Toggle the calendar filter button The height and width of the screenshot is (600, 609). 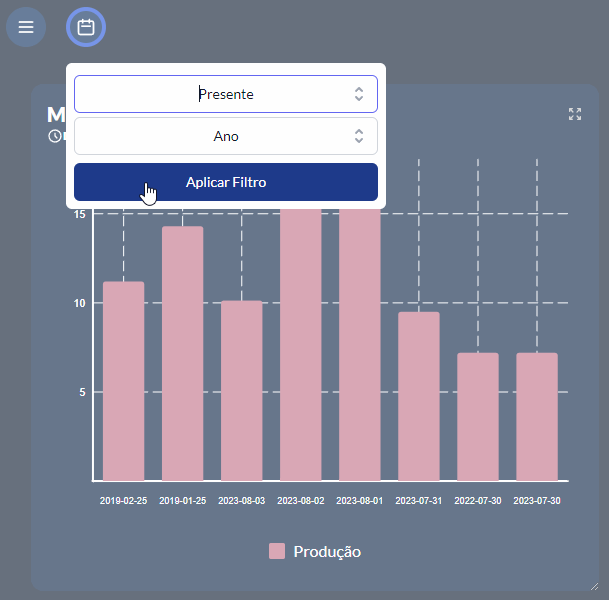click(x=86, y=27)
